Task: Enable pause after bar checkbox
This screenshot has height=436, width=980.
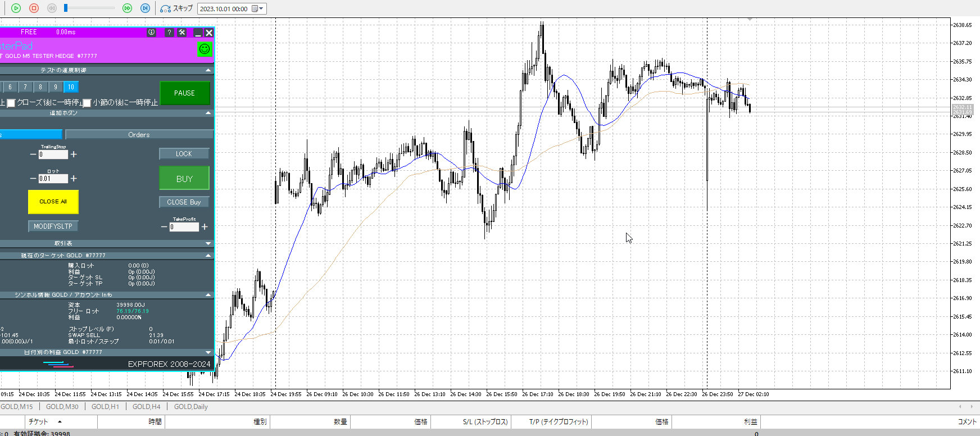Action: [x=87, y=103]
